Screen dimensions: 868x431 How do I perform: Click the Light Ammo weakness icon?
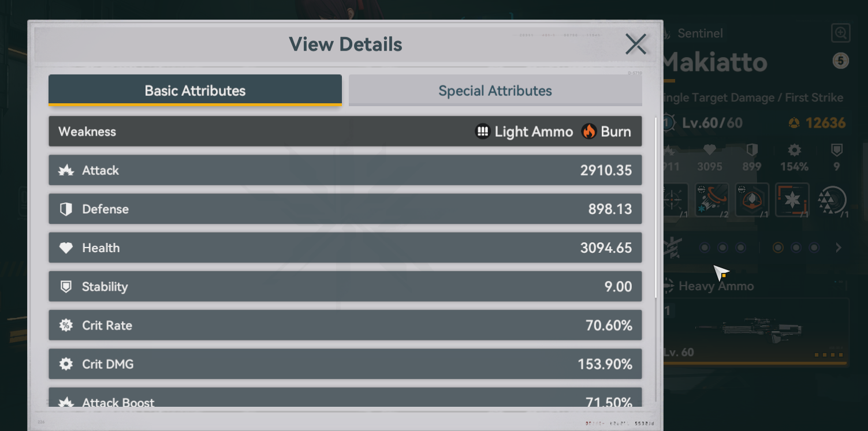click(482, 132)
